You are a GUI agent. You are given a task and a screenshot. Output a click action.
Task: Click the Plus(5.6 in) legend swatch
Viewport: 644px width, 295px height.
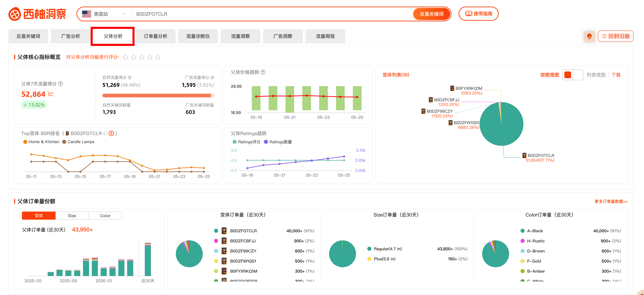point(369,259)
